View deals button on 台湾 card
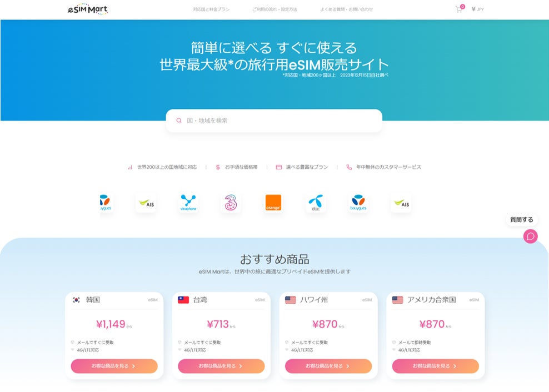Screen dimensions: 549x392 (x=221, y=366)
